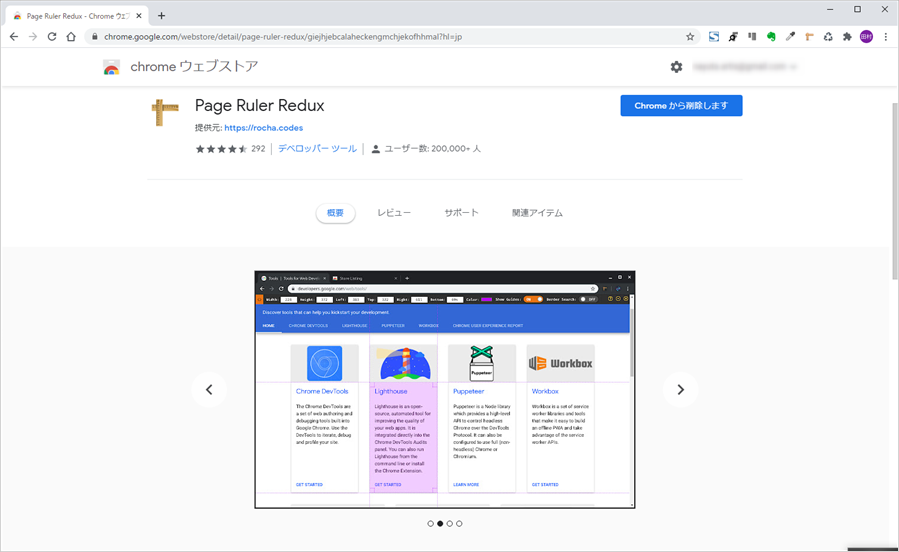Open the blue S extension icon
Screen dimensions: 899x552
(x=714, y=37)
